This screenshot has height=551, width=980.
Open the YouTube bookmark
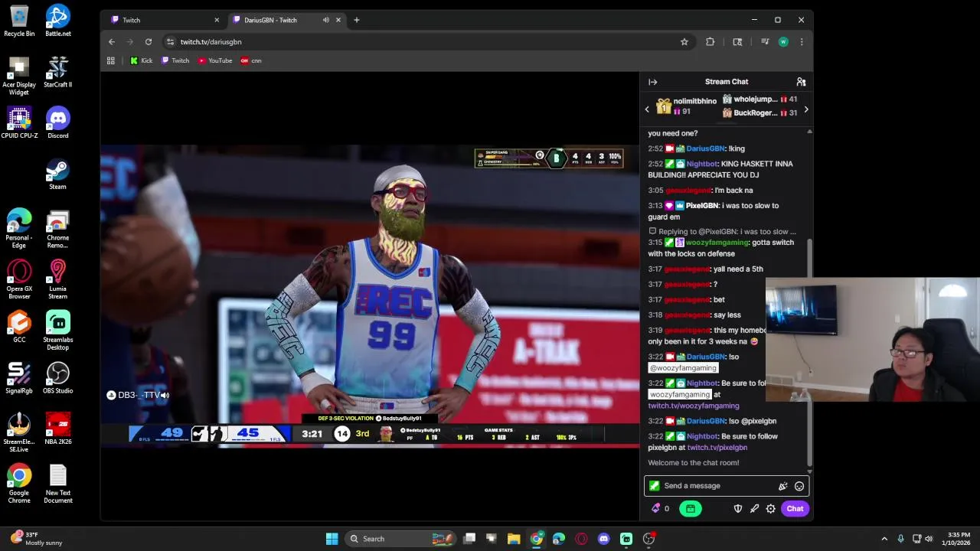click(215, 60)
